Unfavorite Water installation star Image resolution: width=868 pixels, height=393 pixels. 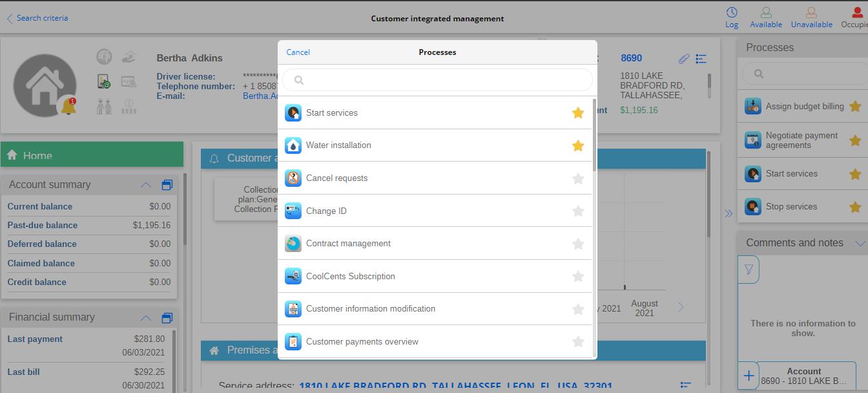click(578, 145)
